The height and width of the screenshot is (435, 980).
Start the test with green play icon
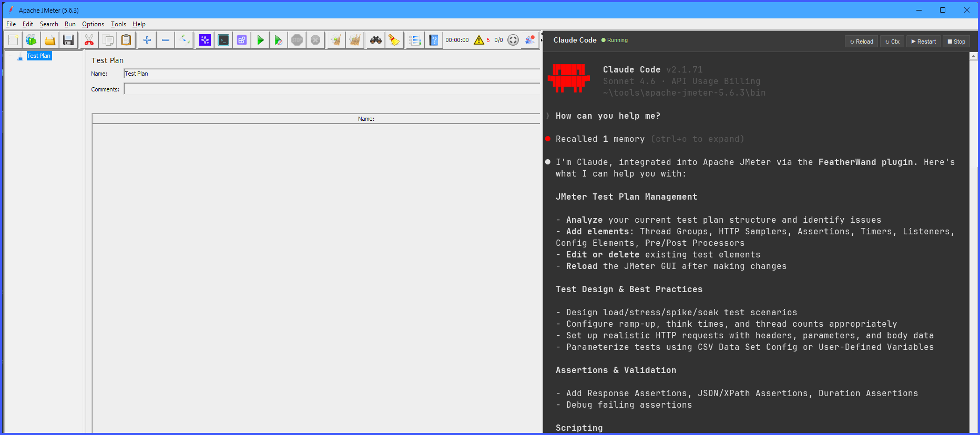point(260,40)
